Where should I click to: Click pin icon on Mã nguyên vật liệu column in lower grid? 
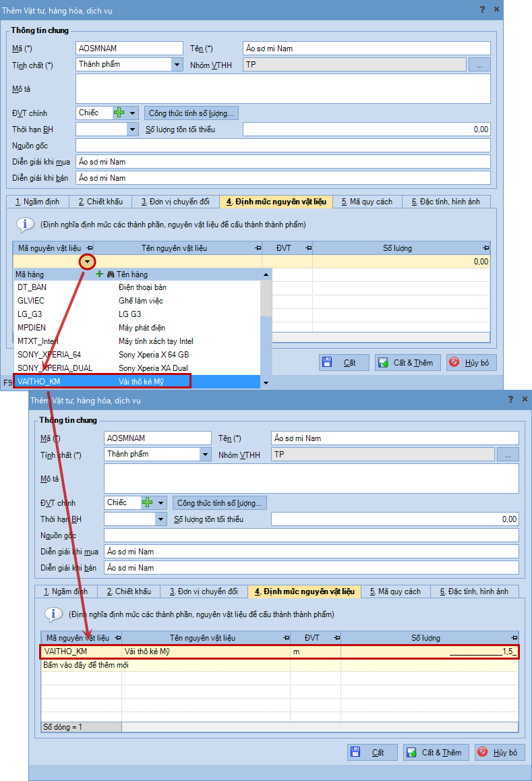[118, 637]
